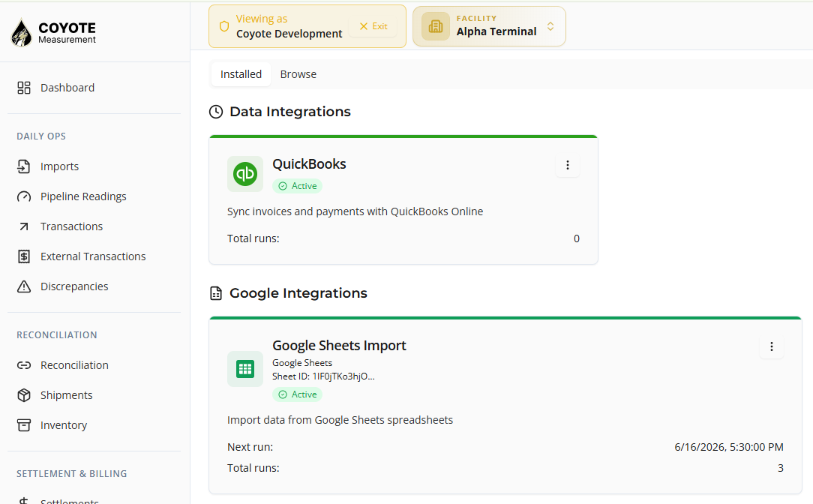Click the shield icon beside Viewing as
Image resolution: width=813 pixels, height=504 pixels.
pyautogui.click(x=224, y=26)
